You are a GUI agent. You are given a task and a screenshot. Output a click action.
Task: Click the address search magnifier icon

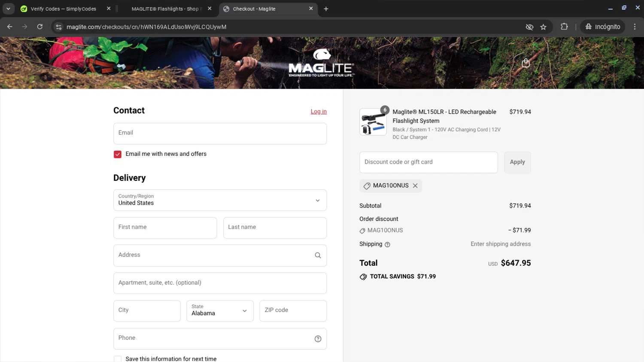(x=318, y=256)
